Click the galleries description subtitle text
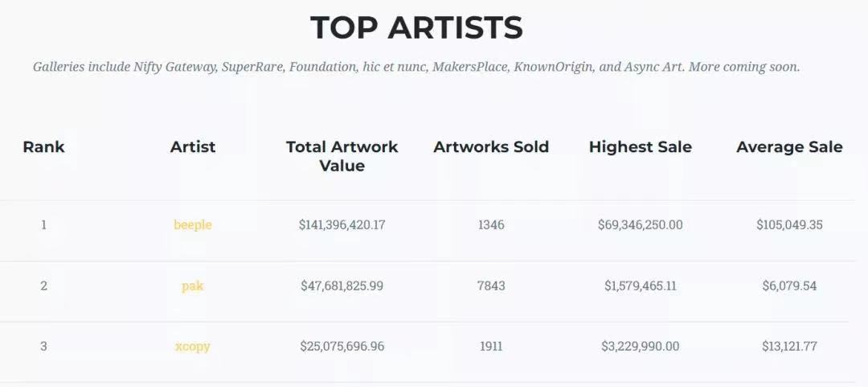 tap(416, 68)
